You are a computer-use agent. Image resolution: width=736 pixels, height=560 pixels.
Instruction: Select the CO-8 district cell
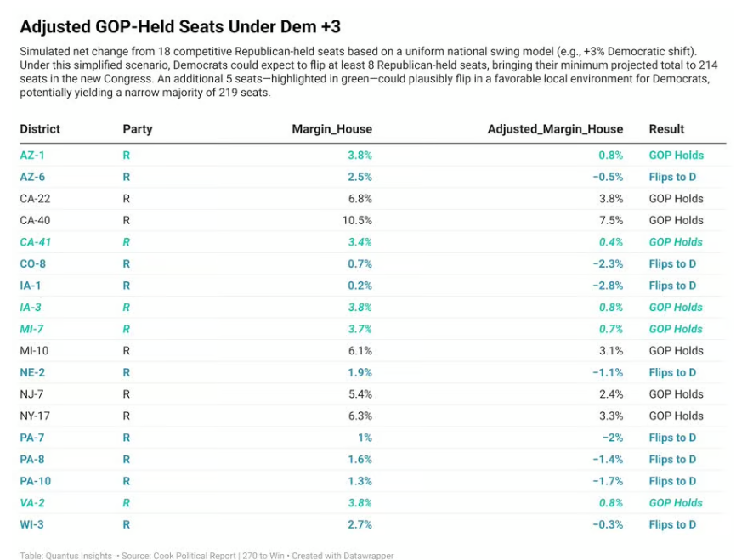32,263
